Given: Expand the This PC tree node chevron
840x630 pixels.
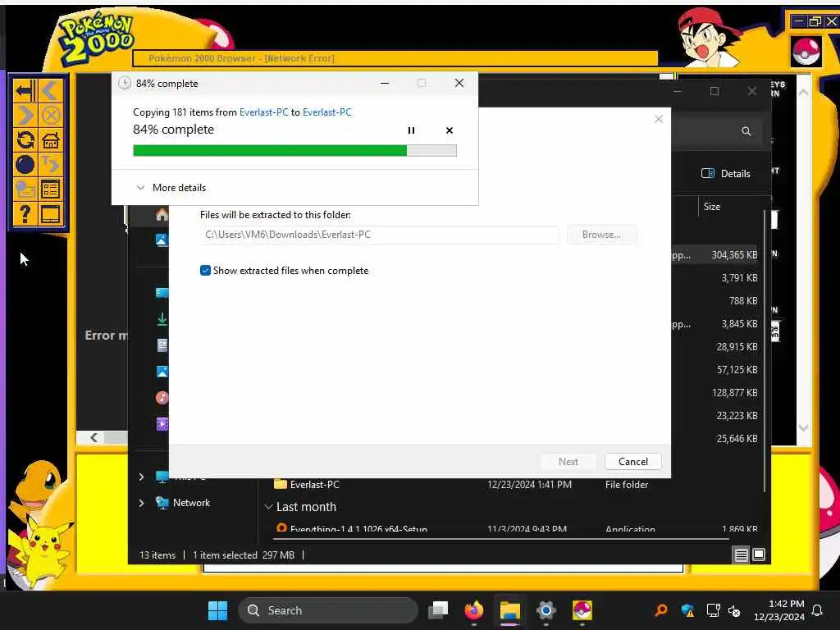Looking at the screenshot, I should click(141, 477).
